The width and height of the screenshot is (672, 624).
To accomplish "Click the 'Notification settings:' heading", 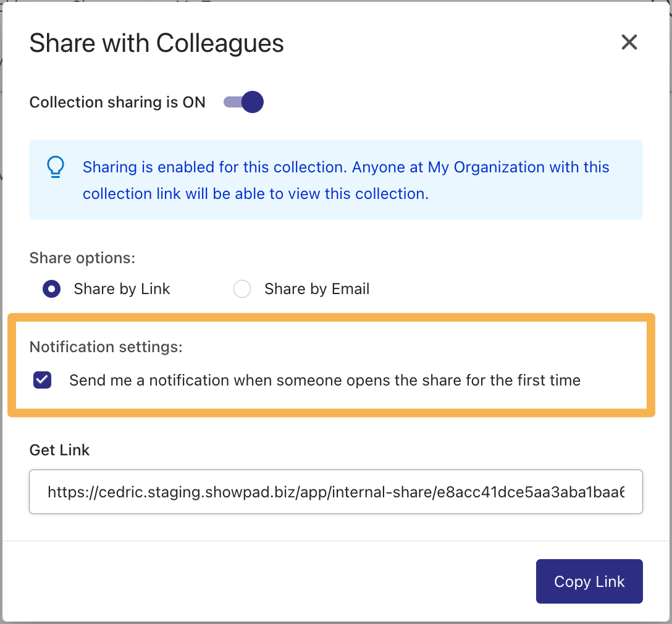I will (x=106, y=347).
